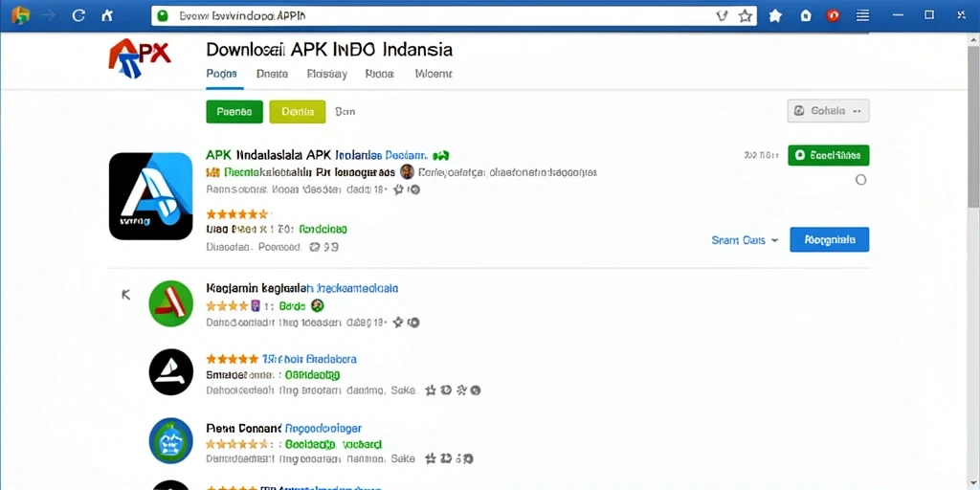The height and width of the screenshot is (490, 980).
Task: Open the blue title link of the black A app
Action: (309, 360)
